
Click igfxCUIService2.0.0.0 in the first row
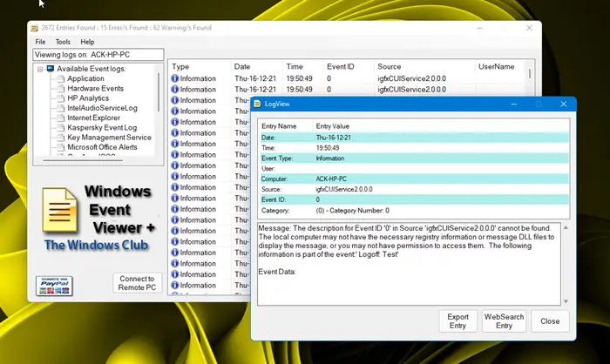[411, 78]
